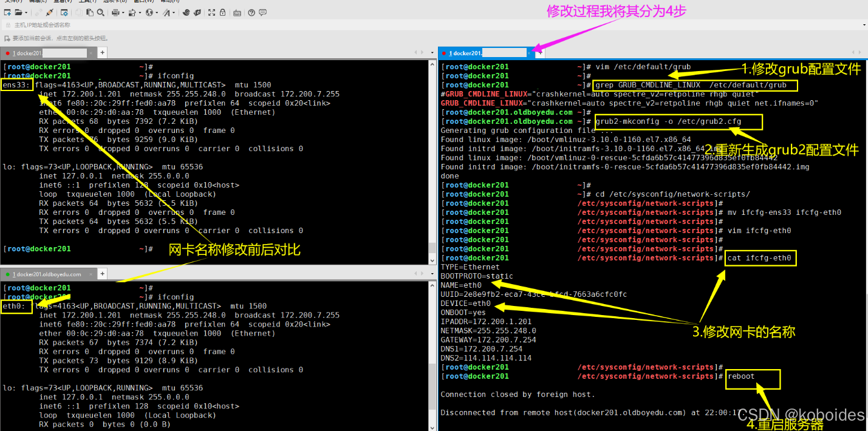868x431 pixels.
Task: Click the Lock screen padlock icon
Action: point(222,13)
